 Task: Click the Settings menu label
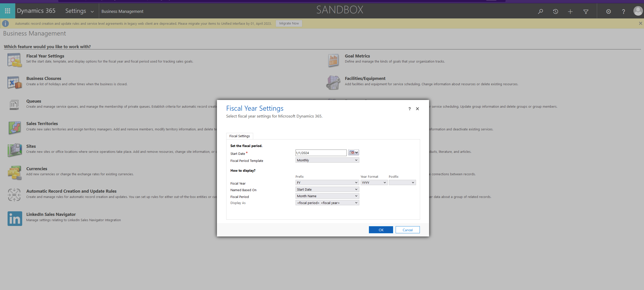[x=76, y=11]
